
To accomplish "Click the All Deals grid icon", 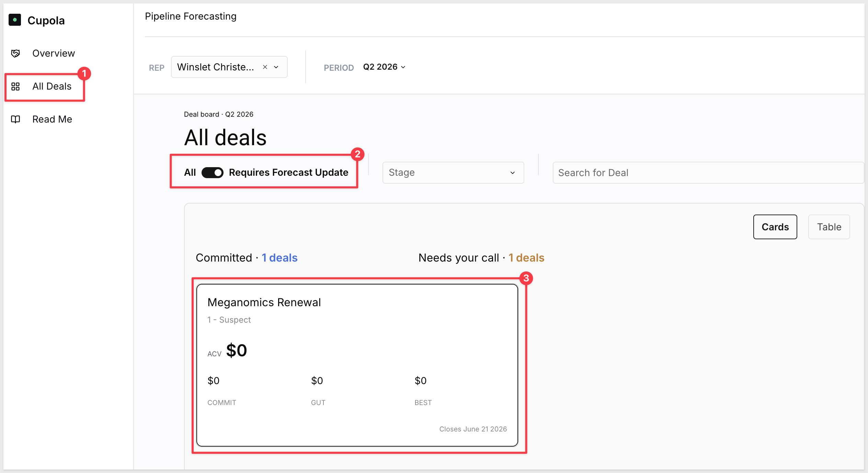I will (15, 86).
